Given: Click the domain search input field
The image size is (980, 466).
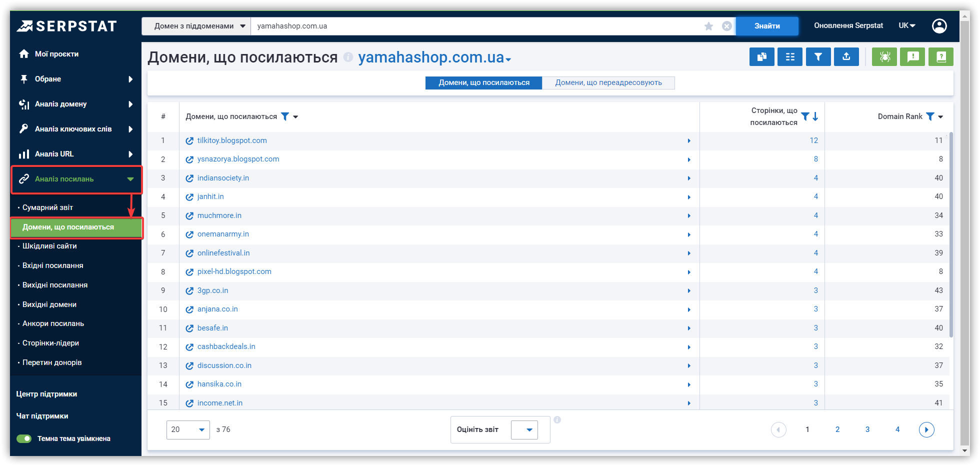Looking at the screenshot, I should pos(475,26).
